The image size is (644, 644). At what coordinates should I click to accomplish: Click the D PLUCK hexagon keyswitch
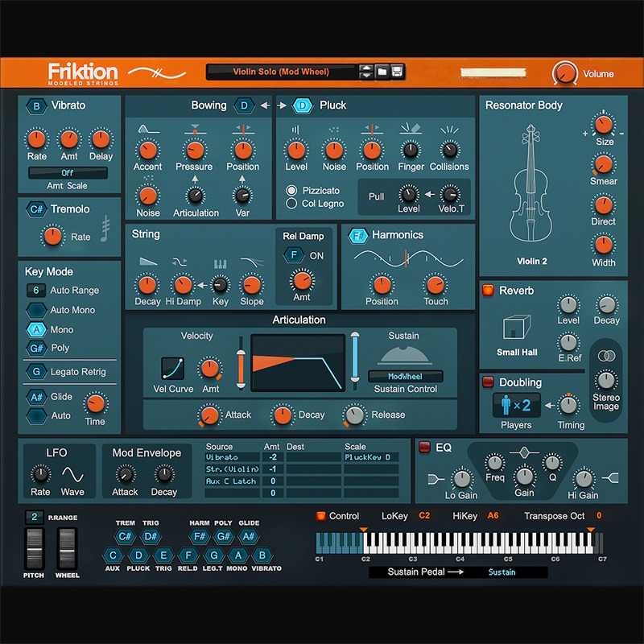pos(138,555)
